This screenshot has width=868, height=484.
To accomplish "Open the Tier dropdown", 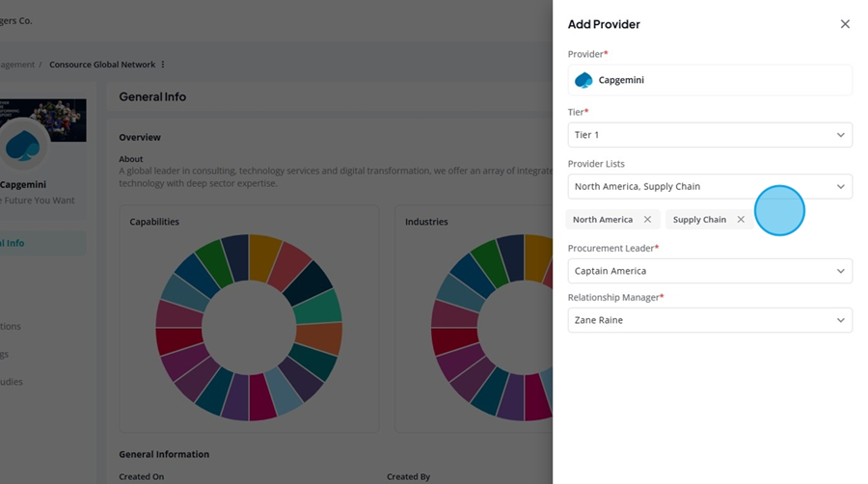I will point(710,135).
